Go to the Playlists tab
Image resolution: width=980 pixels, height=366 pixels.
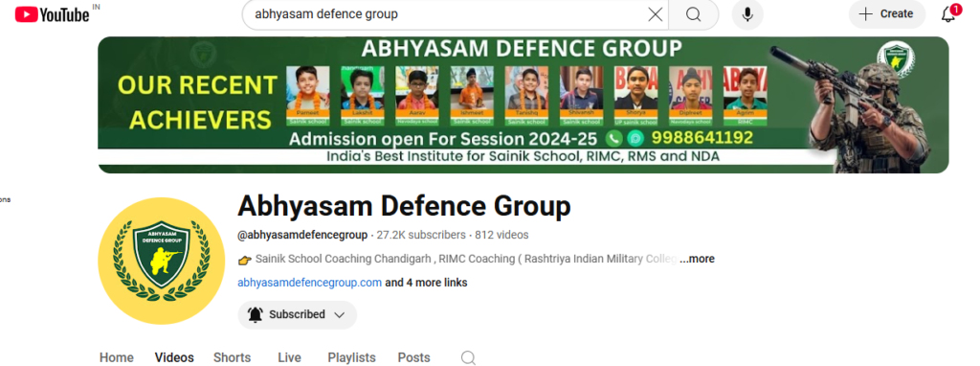[352, 358]
